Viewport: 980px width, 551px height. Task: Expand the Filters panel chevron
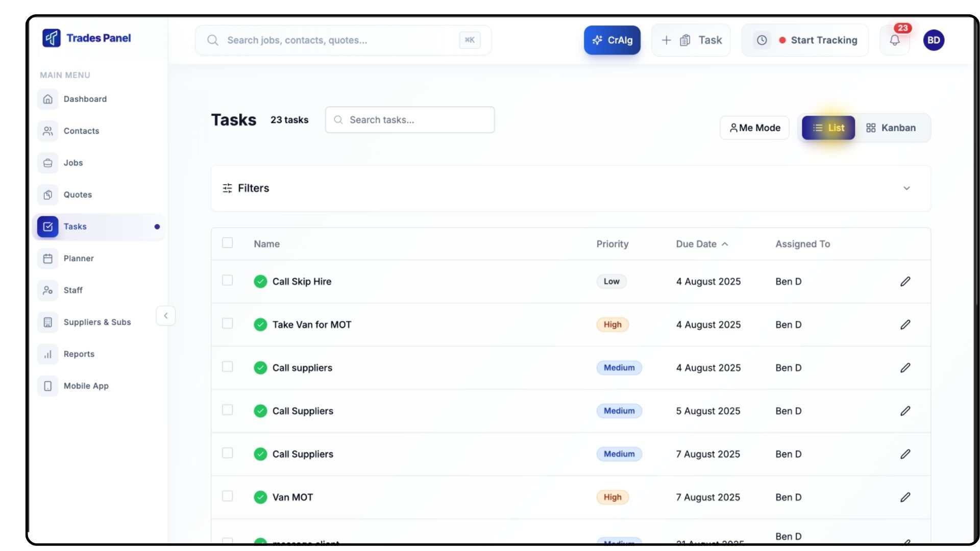[906, 188]
